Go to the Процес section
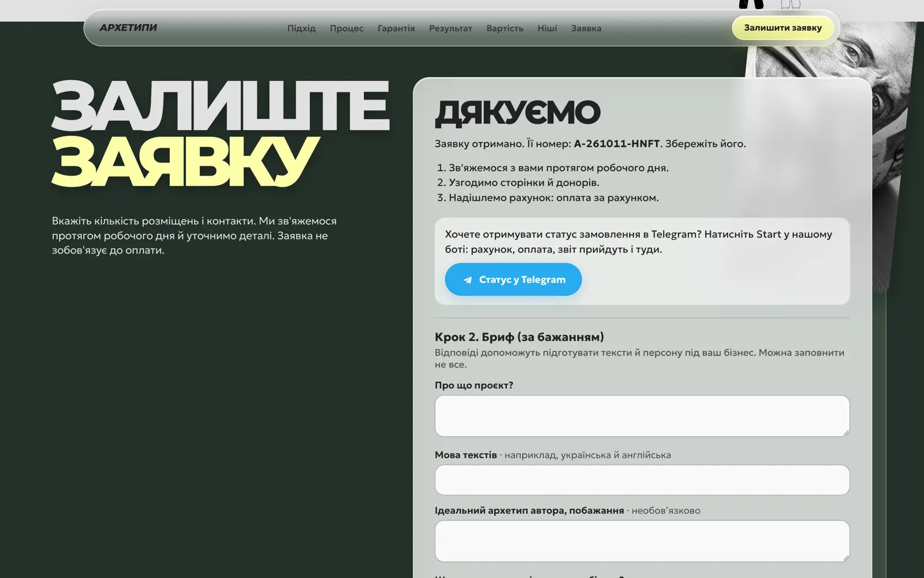Image resolution: width=924 pixels, height=578 pixels. point(346,28)
